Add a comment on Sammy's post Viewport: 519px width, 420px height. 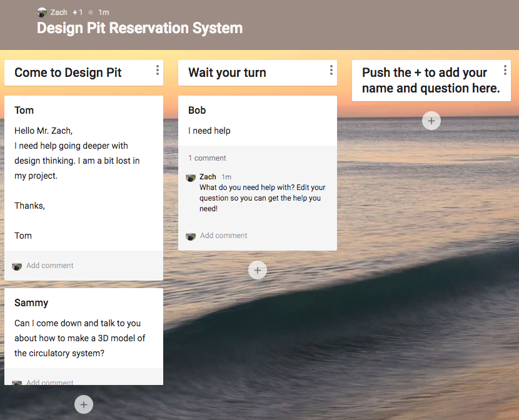pos(50,382)
